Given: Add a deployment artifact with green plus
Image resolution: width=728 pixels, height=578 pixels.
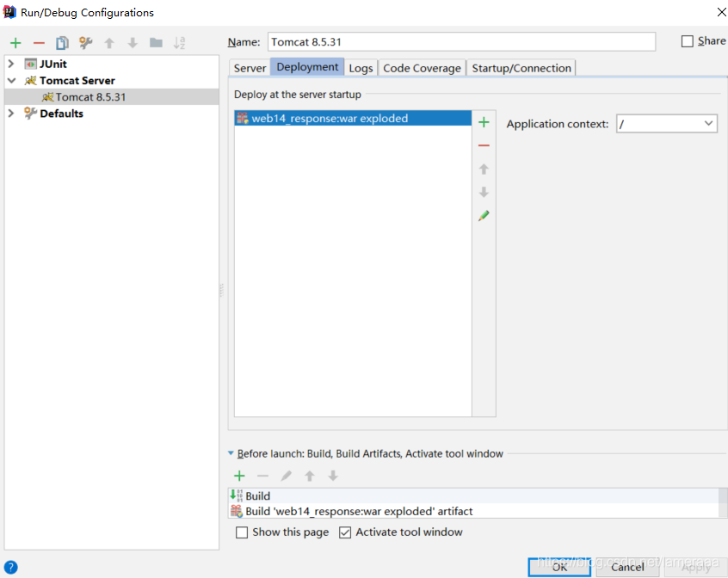Looking at the screenshot, I should click(x=484, y=121).
